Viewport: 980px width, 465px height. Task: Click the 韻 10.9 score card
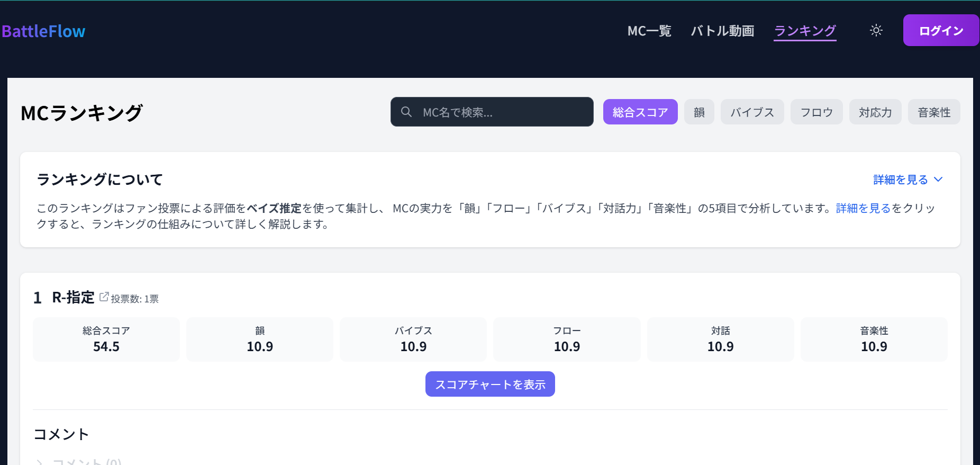(x=260, y=339)
